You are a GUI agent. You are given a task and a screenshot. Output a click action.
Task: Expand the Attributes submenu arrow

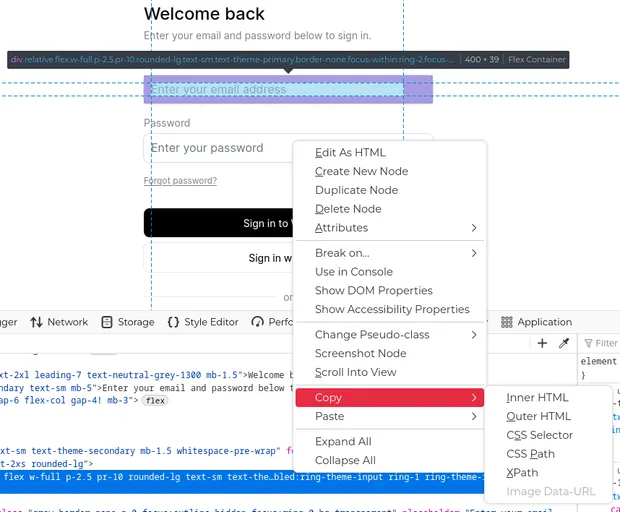(x=474, y=228)
